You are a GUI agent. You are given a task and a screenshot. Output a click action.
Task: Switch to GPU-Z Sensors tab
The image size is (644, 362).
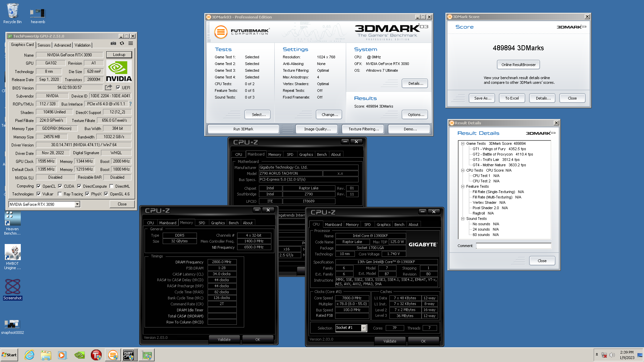(44, 45)
